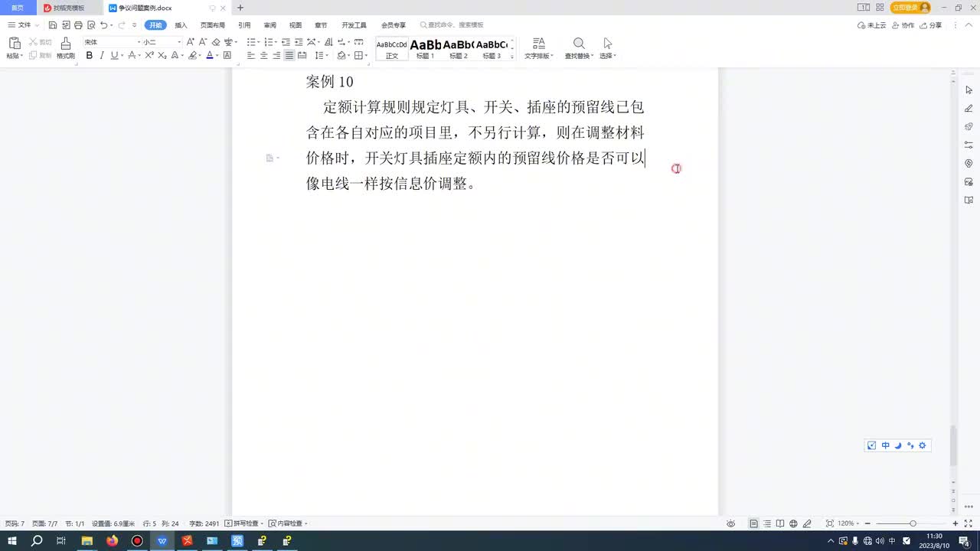
Task: Switch to the 插入 (Insert) tab
Action: coord(181,25)
